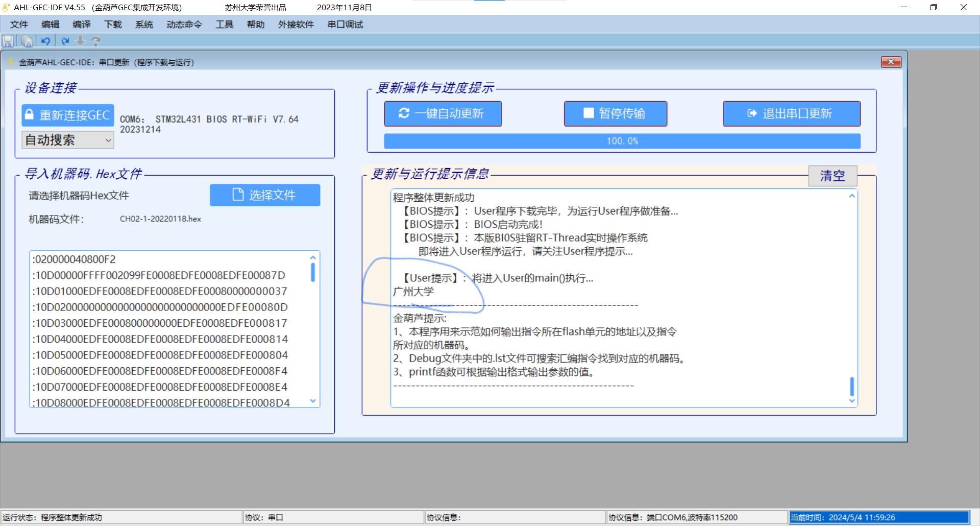Screen dimensions: 980x526
Task: Click the gray download arrow toolbar icon
Action: (80, 41)
